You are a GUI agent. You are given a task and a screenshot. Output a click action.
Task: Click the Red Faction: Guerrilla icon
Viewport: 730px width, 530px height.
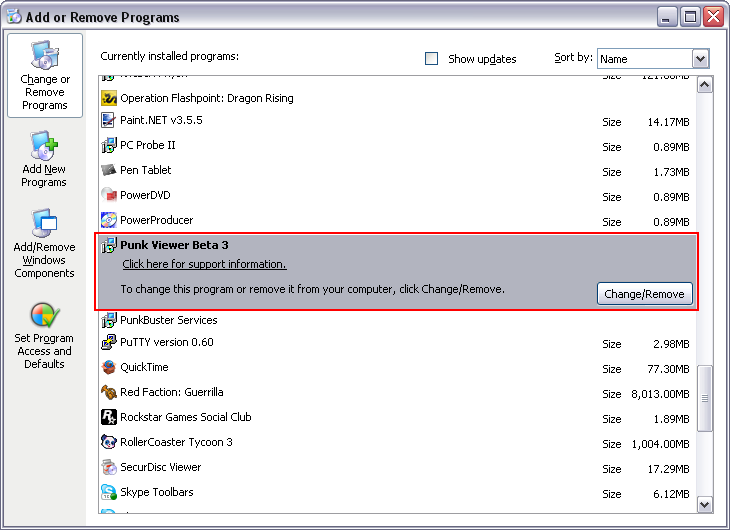109,392
